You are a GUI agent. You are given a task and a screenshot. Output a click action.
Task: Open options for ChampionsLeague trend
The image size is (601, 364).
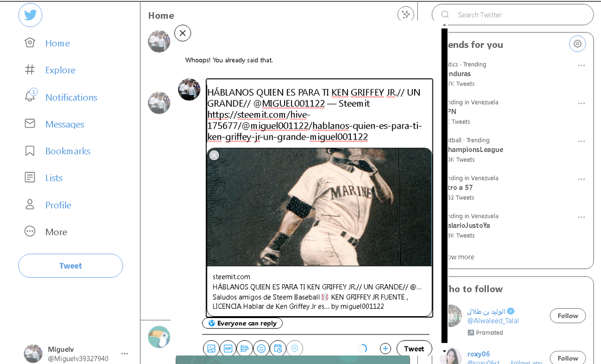point(582,141)
